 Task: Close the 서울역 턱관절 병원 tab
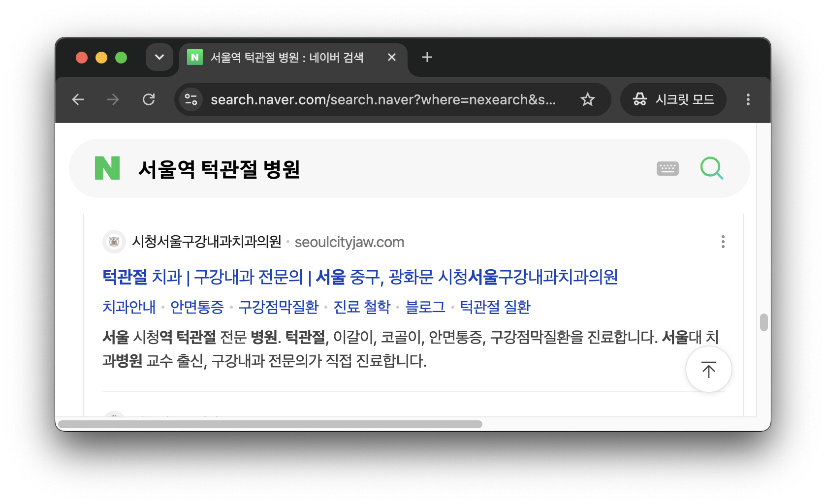(x=392, y=58)
